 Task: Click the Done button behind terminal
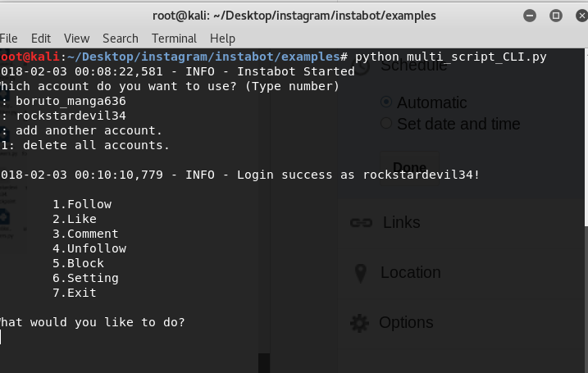pyautogui.click(x=409, y=167)
